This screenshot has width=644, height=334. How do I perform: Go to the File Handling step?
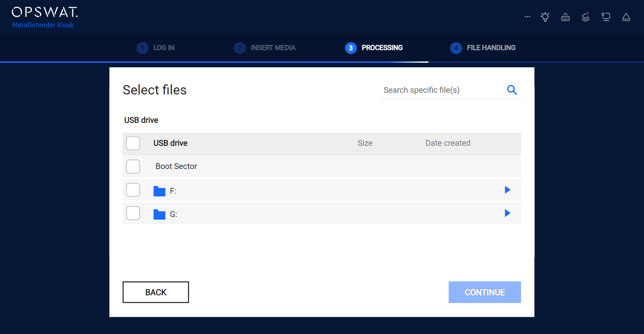click(483, 48)
